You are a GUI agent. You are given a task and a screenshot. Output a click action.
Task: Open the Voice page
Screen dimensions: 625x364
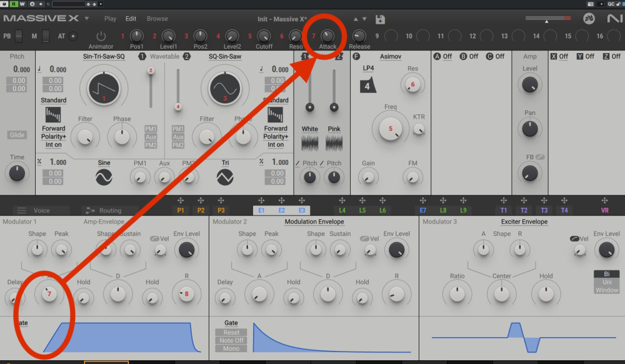click(x=41, y=210)
